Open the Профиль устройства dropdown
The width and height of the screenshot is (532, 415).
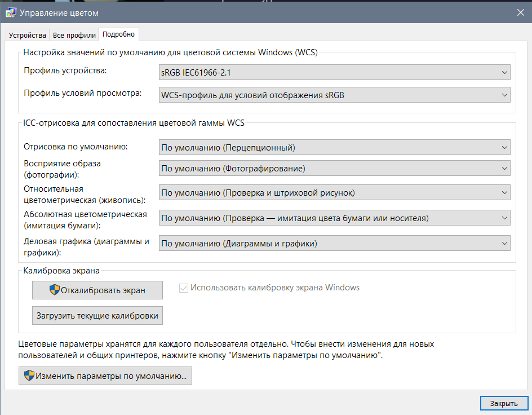[x=335, y=72]
